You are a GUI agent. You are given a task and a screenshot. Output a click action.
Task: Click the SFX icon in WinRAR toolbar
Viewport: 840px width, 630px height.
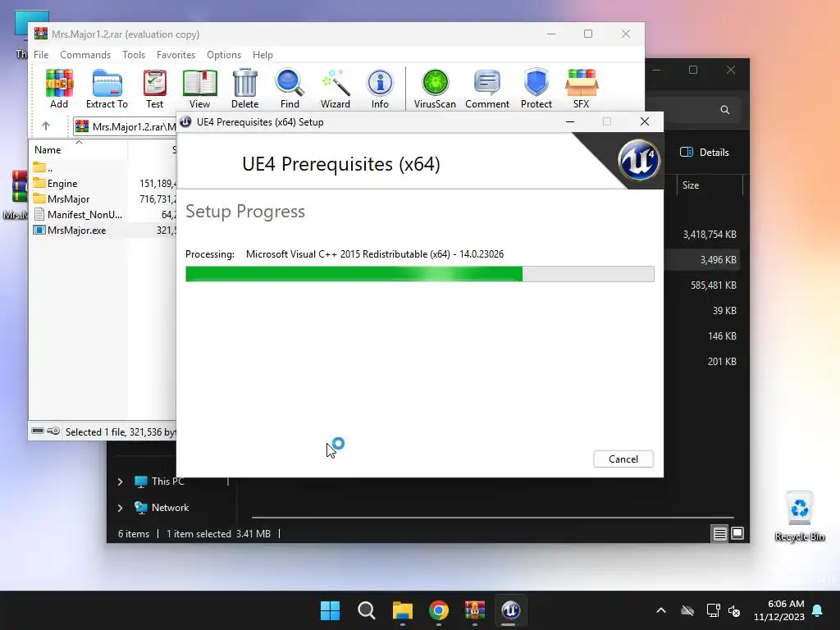click(x=582, y=89)
